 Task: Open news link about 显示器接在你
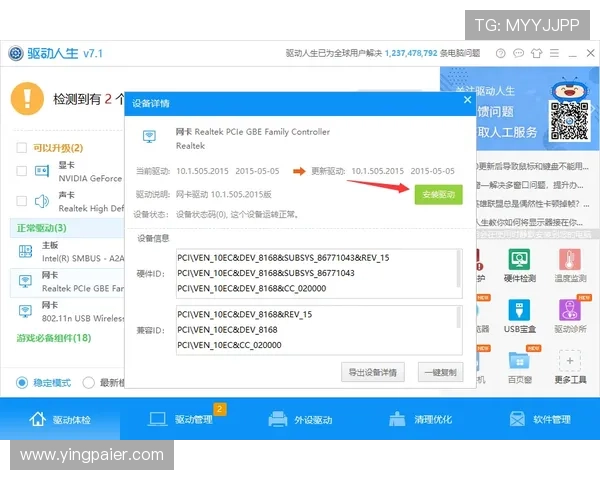click(530, 222)
